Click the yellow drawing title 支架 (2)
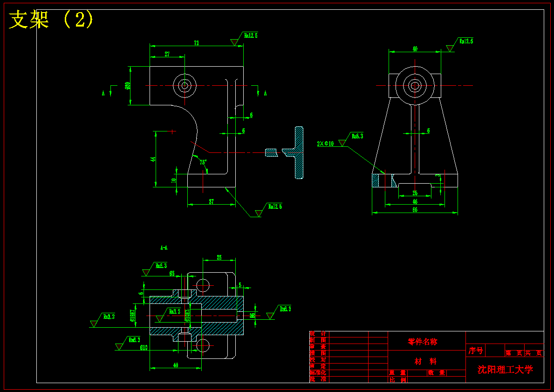Image resolution: width=554 pixels, height=392 pixels. (x=51, y=20)
